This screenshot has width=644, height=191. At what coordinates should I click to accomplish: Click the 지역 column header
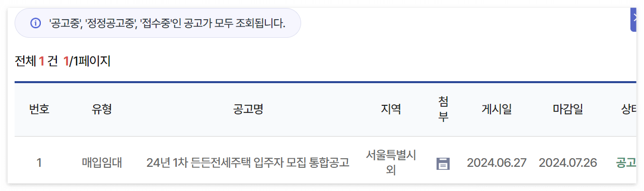(x=391, y=109)
